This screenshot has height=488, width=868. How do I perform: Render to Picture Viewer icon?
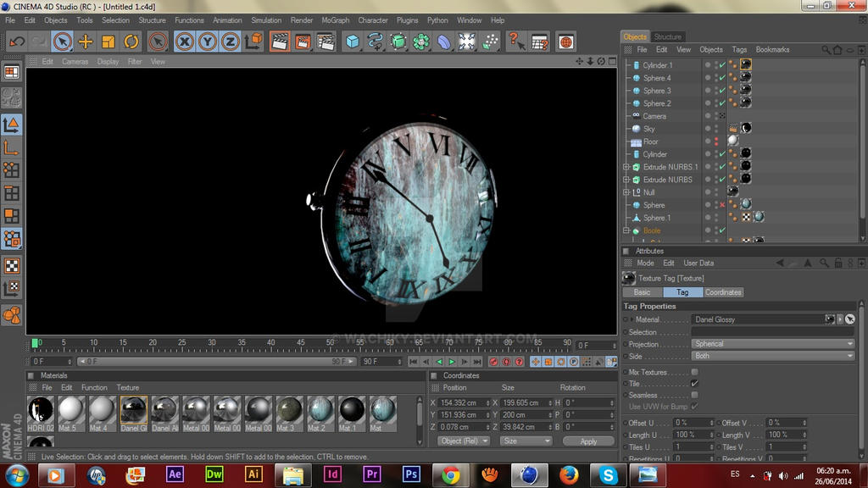pyautogui.click(x=303, y=42)
